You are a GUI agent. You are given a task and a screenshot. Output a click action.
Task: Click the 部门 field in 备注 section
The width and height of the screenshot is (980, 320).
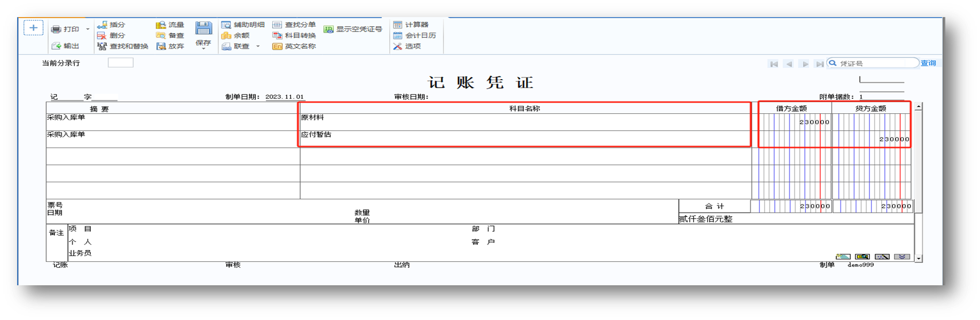tap(483, 229)
